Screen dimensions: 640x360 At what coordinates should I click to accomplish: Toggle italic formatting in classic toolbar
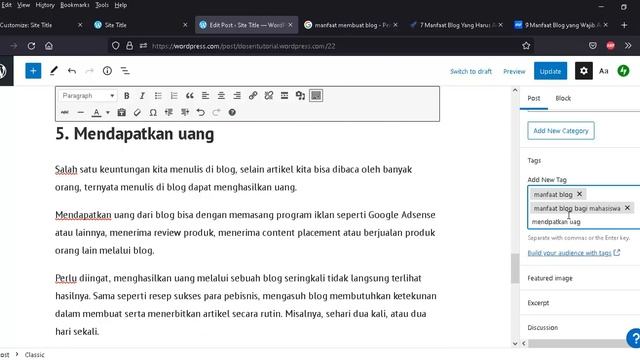142,96
